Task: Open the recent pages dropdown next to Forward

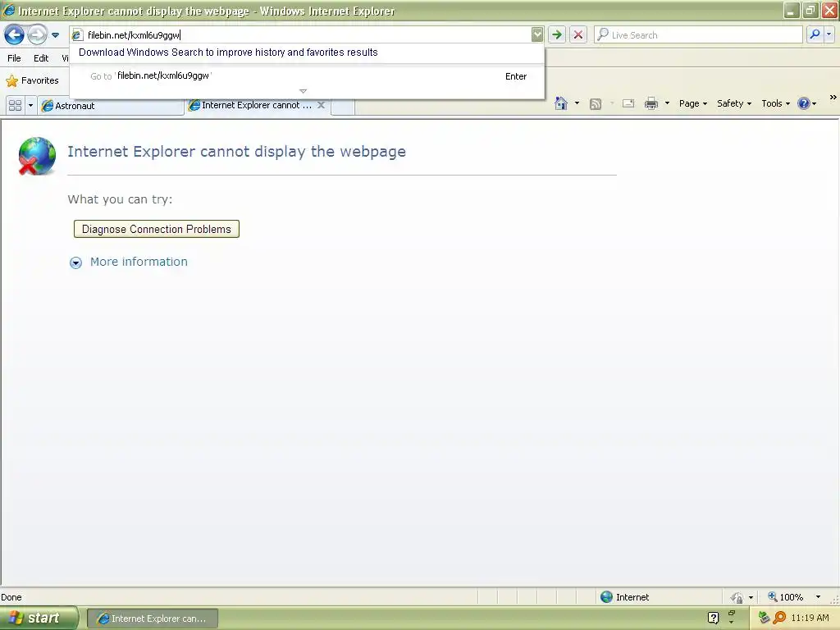Action: pyautogui.click(x=55, y=35)
